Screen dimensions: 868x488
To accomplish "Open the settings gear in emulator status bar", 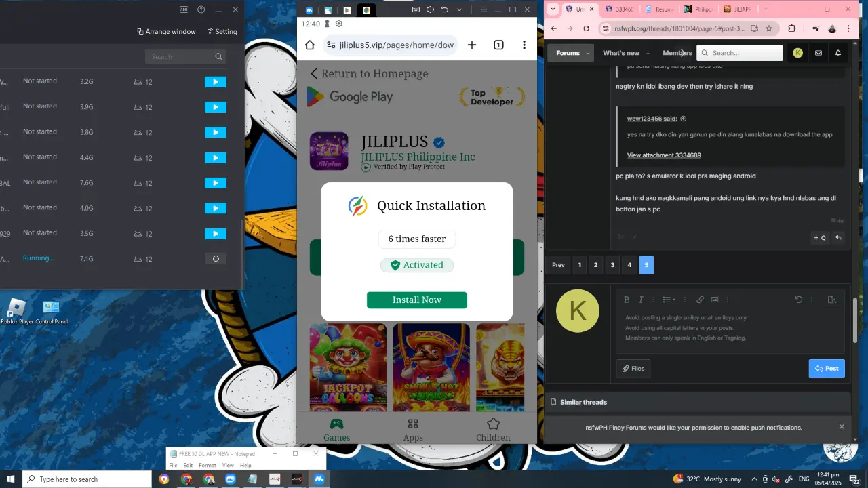I will pyautogui.click(x=339, y=24).
